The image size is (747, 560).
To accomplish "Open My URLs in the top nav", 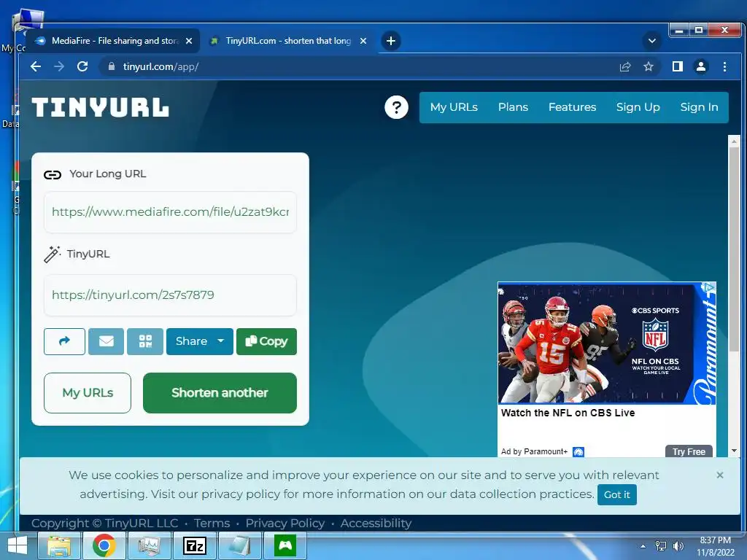I will pos(454,107).
